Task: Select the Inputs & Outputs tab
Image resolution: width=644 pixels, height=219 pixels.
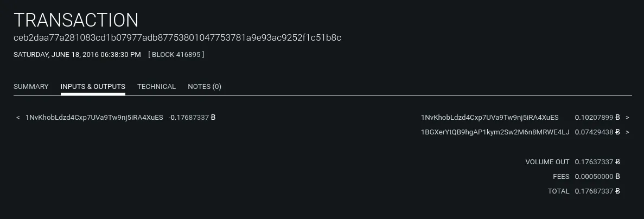Action: (93, 87)
